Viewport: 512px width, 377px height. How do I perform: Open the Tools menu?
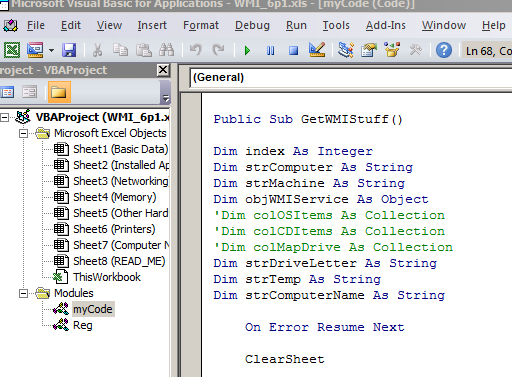coord(336,25)
